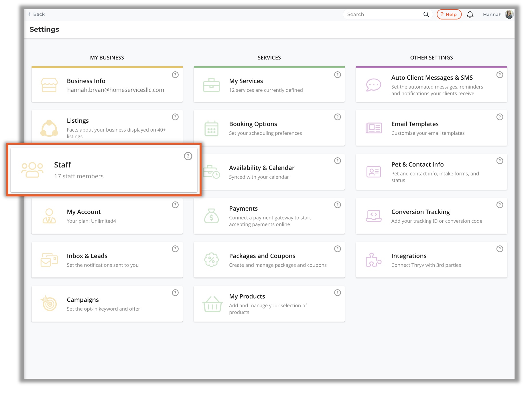Screen dimensions: 532x395
Task: Open Business Info settings title
Action: point(86,81)
